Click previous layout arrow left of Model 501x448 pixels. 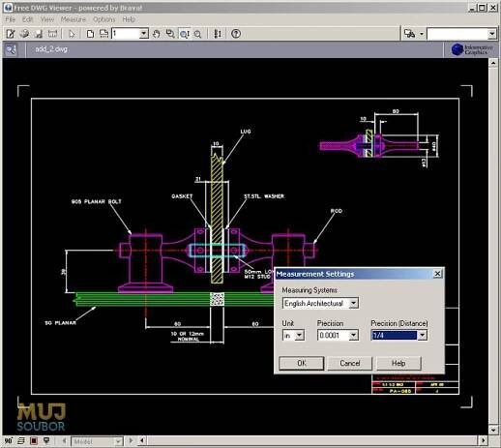tap(64, 440)
